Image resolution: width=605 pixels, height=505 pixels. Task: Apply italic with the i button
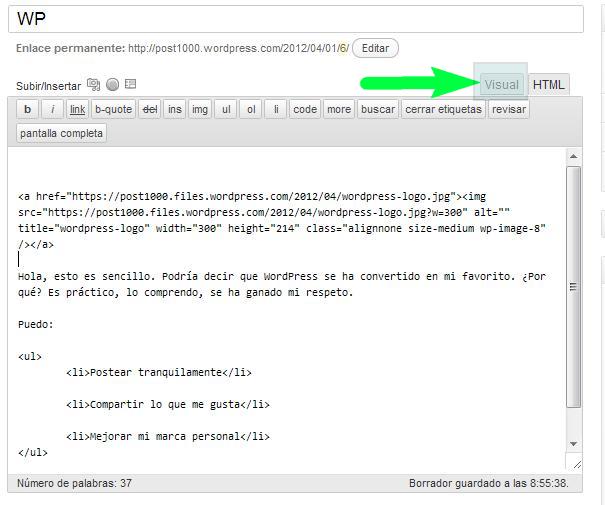[x=52, y=109]
